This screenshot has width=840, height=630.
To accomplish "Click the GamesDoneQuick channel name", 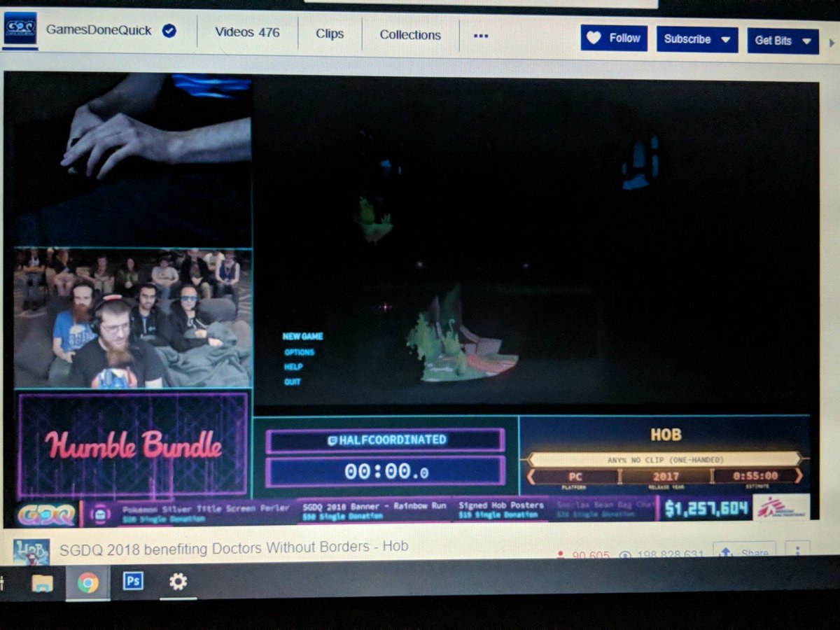I will [99, 30].
